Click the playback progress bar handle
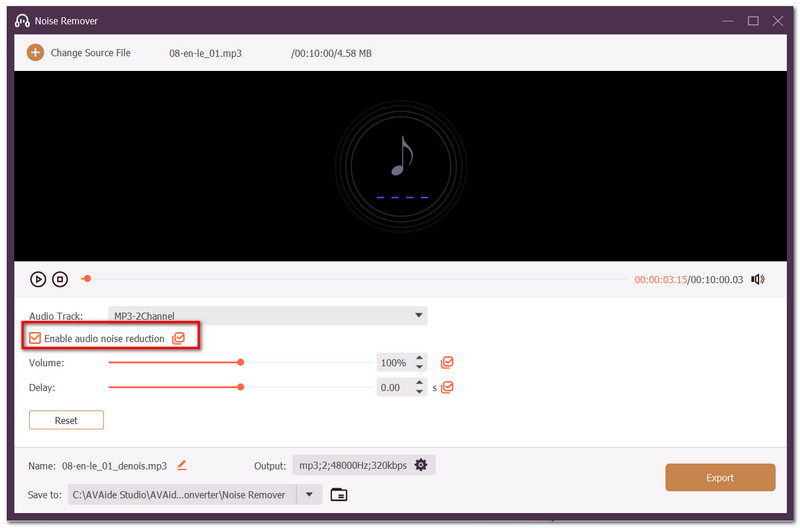 pyautogui.click(x=87, y=279)
